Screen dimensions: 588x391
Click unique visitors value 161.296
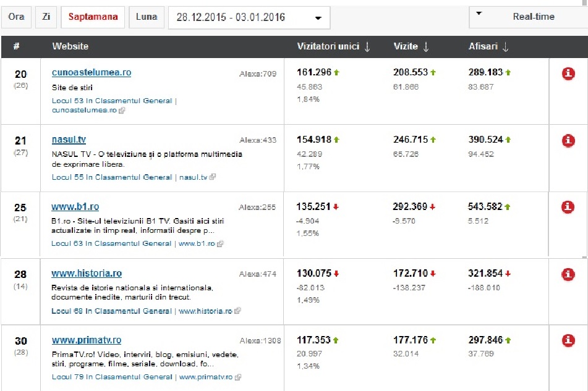314,72
